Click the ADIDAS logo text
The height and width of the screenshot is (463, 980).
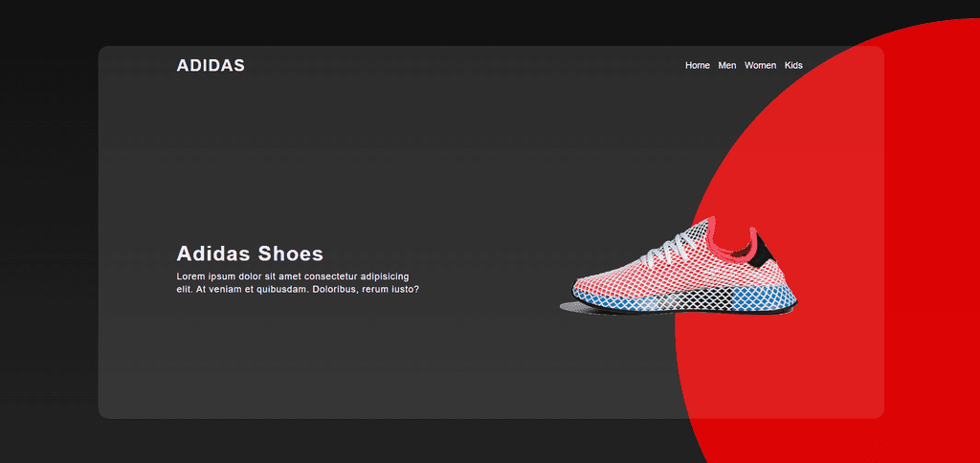(211, 66)
